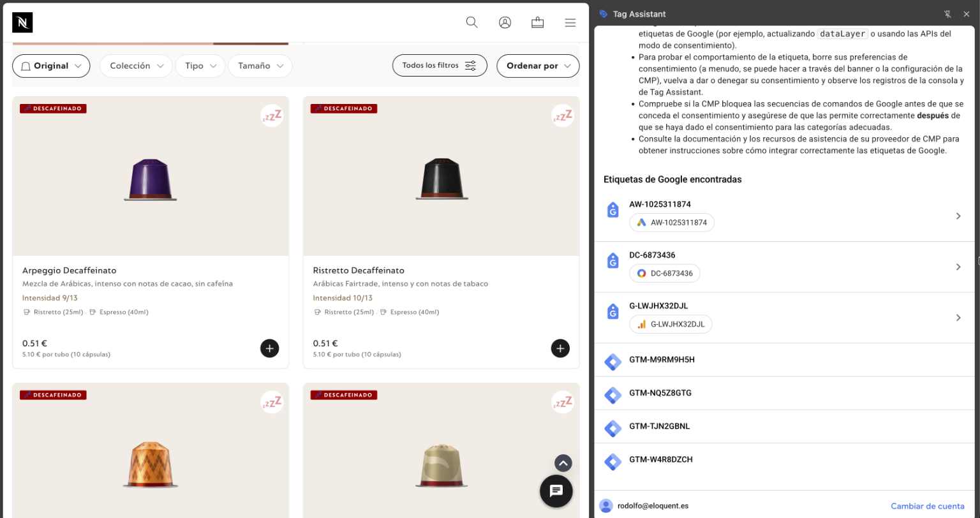
Task: Expand DC-6873436 tag details chevron
Action: tap(958, 267)
